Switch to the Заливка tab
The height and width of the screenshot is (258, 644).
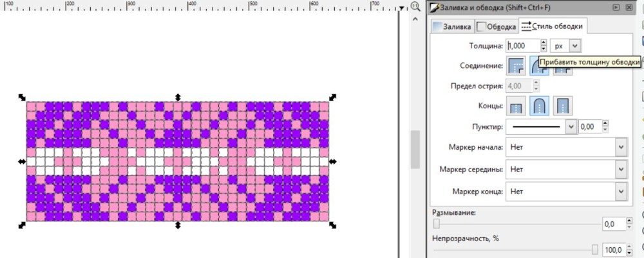click(x=452, y=26)
